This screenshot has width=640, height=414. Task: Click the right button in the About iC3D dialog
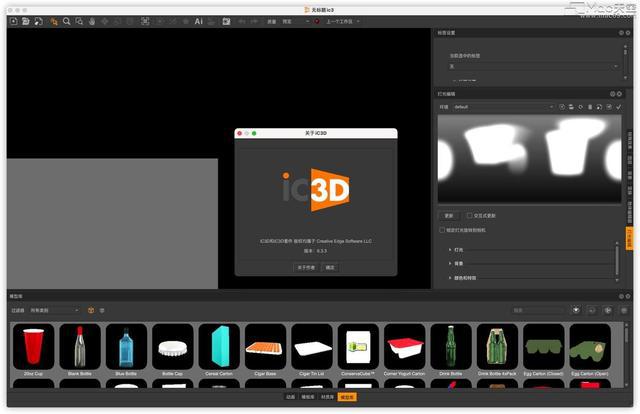point(330,267)
